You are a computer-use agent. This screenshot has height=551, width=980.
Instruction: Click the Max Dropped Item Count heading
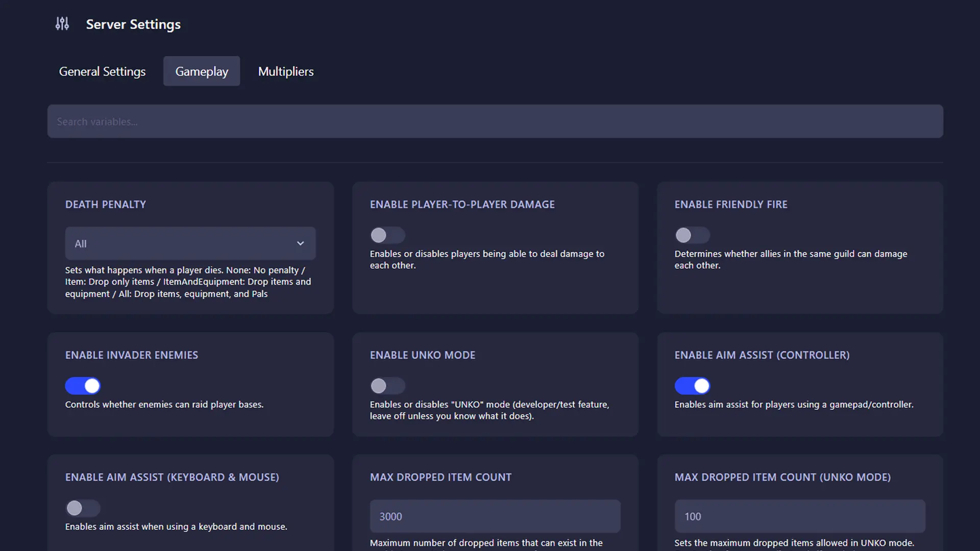pyautogui.click(x=440, y=477)
